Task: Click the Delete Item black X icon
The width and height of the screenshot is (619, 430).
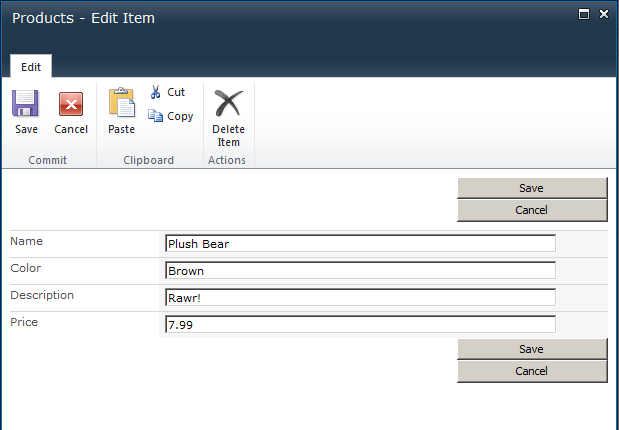Action: (229, 103)
